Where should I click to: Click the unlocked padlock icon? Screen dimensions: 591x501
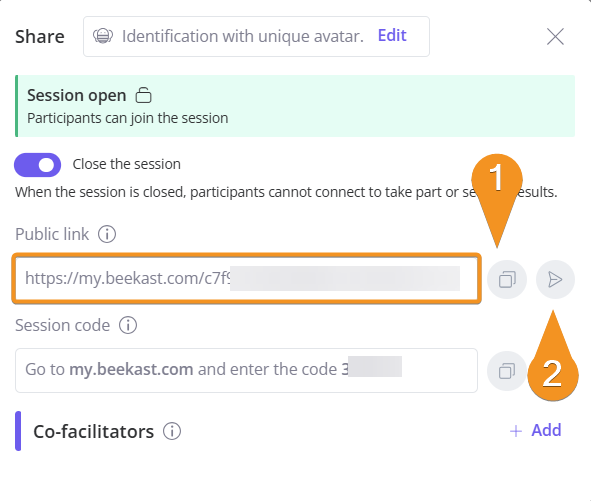tap(144, 95)
